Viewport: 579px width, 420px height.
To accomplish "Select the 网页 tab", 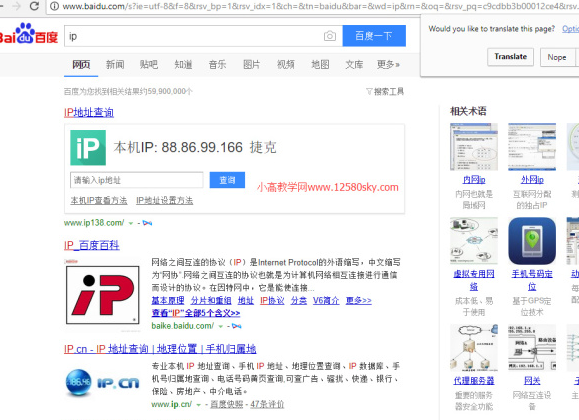I will tap(81, 65).
